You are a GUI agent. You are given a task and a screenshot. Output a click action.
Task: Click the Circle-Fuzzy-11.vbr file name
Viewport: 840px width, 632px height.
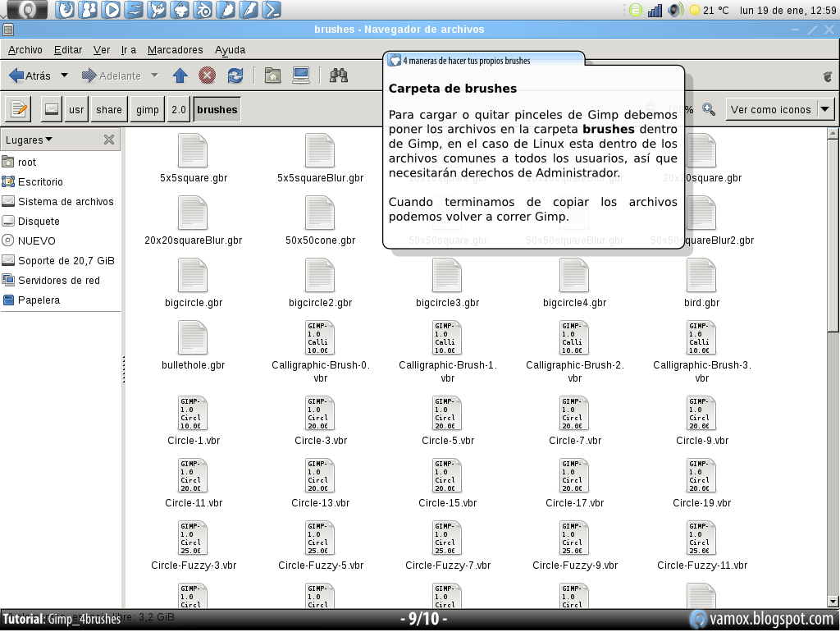coord(702,565)
